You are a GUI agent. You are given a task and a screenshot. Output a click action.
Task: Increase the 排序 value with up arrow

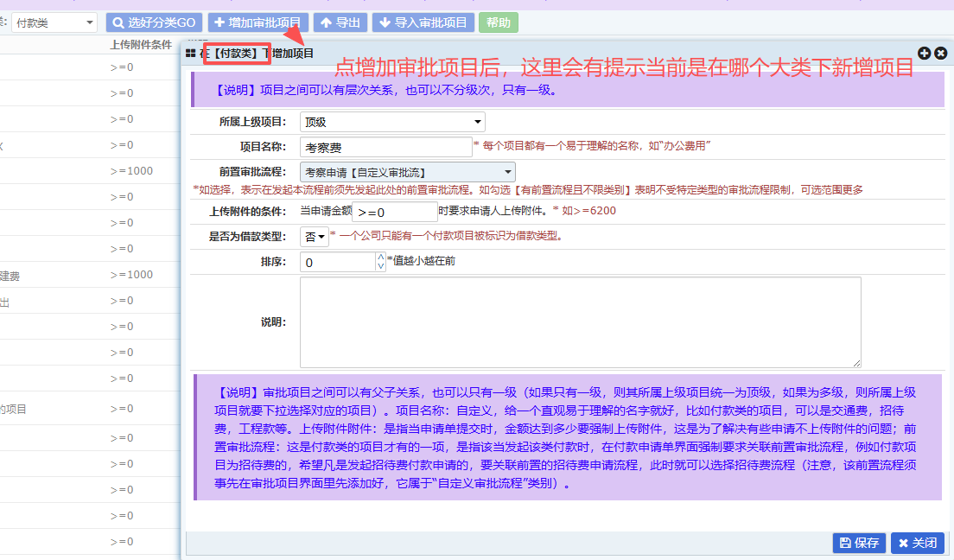381,257
